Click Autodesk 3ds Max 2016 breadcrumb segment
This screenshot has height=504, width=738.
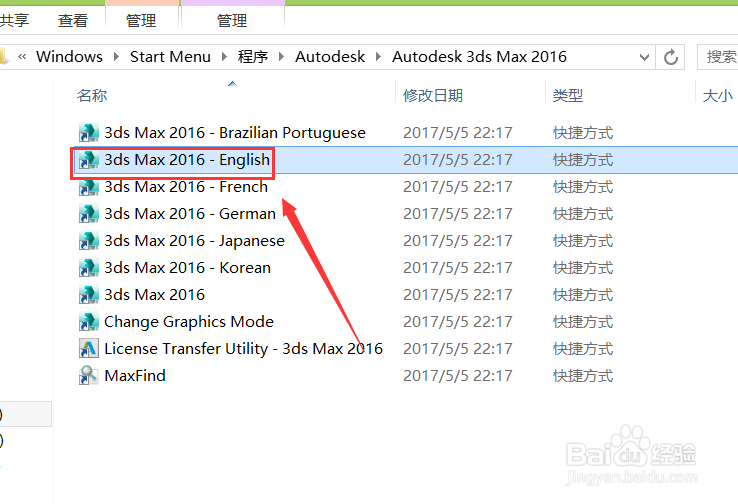point(479,57)
